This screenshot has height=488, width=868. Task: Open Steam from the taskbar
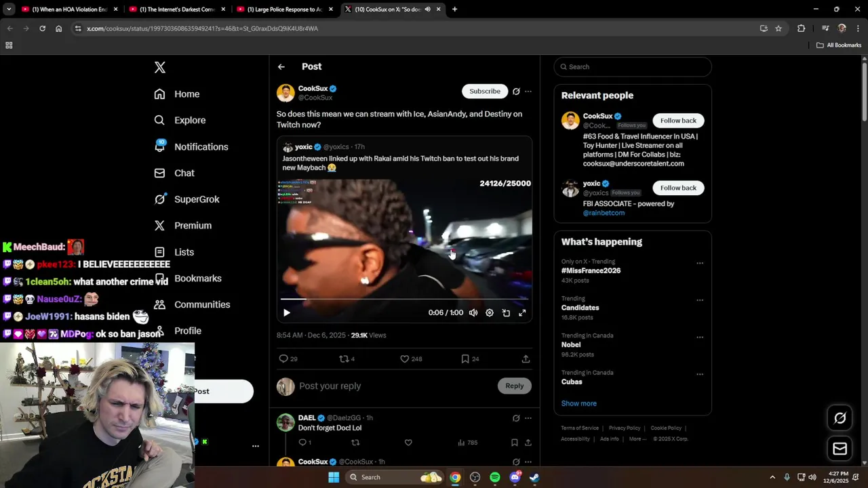(534, 477)
